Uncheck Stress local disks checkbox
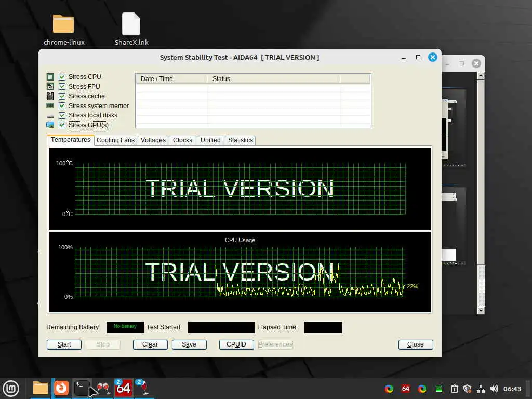 [62, 115]
